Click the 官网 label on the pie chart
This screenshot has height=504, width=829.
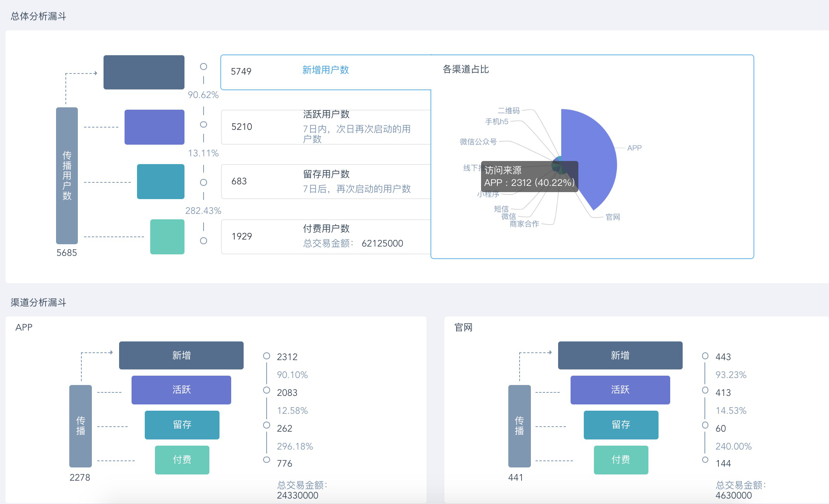(613, 217)
